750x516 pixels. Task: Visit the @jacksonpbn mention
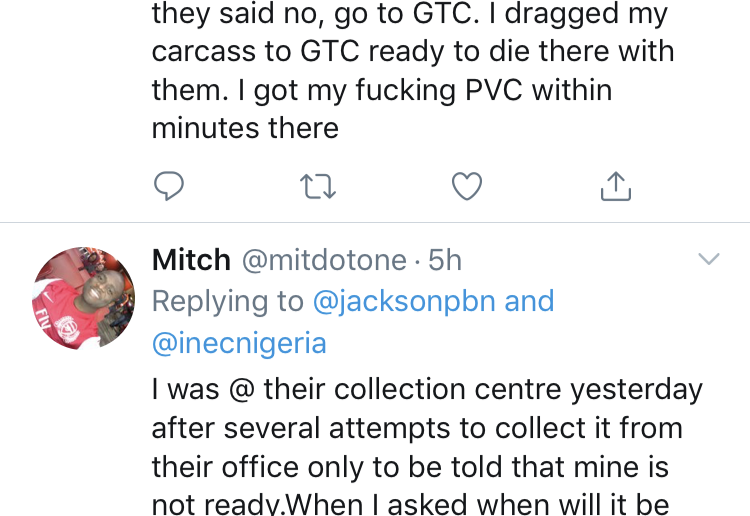pos(404,302)
